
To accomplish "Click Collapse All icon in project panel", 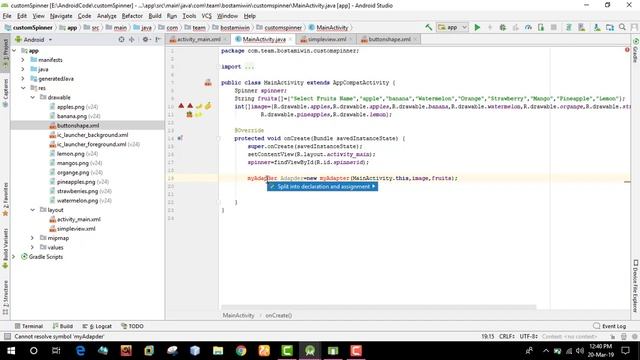I will (131, 40).
